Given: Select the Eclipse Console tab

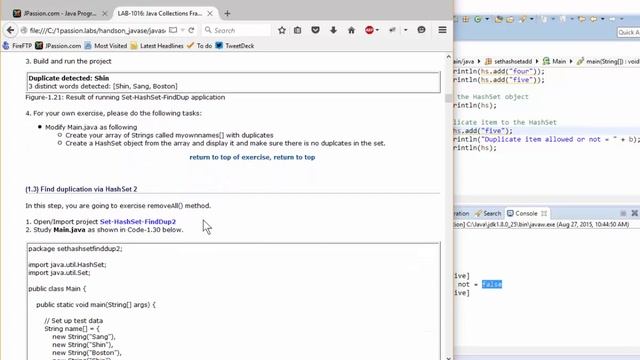Looking at the screenshot, I should click(x=527, y=213).
